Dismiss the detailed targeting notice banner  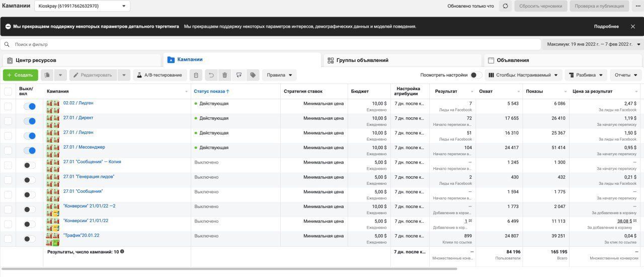pos(633,26)
